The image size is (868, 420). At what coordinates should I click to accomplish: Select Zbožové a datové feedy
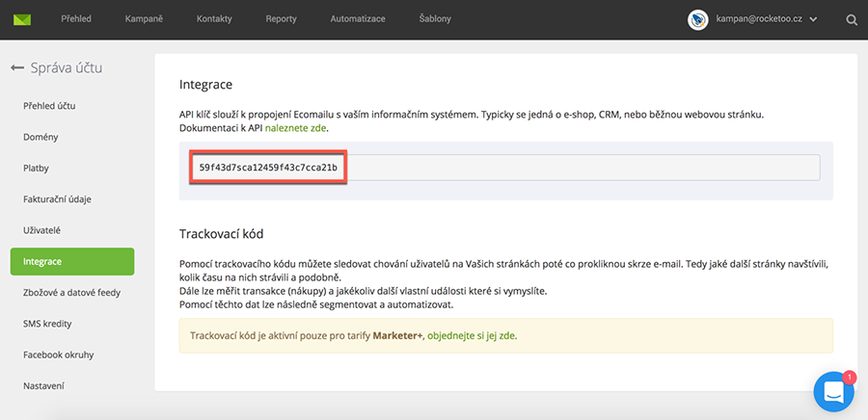click(x=71, y=292)
